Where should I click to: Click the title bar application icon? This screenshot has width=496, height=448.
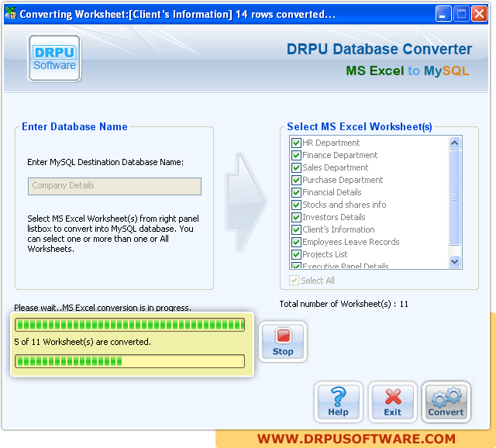(x=11, y=14)
